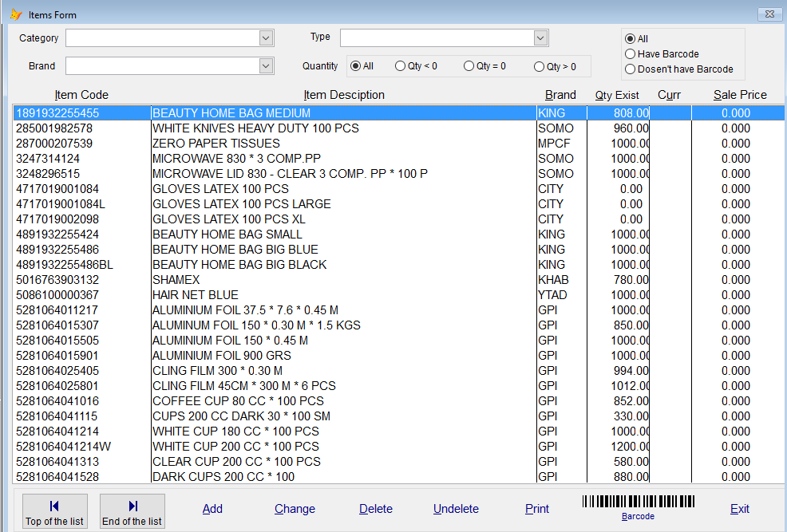This screenshot has height=532, width=787.
Task: Select WHITE KNIVES HEAVY DUTY 100 PCS row
Action: click(399, 128)
